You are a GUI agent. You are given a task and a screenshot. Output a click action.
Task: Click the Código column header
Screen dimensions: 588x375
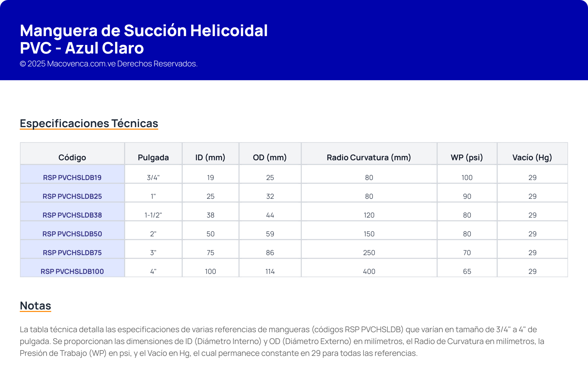click(x=72, y=157)
